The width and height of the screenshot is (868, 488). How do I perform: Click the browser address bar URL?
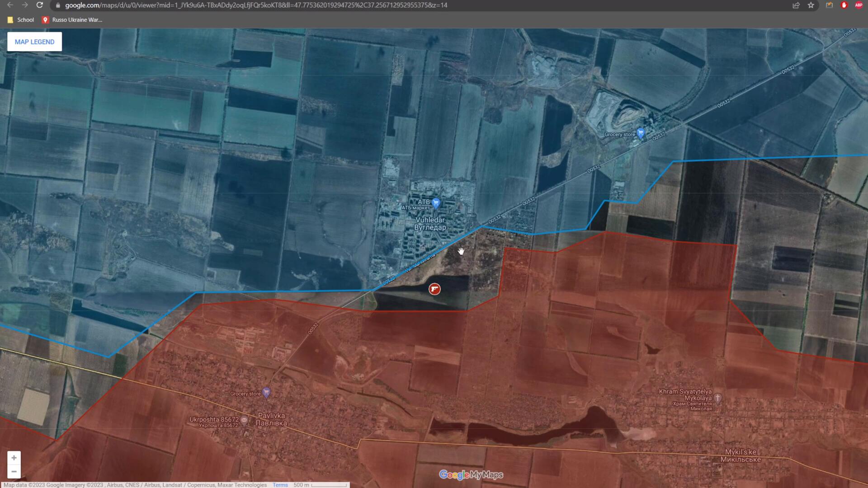(256, 5)
